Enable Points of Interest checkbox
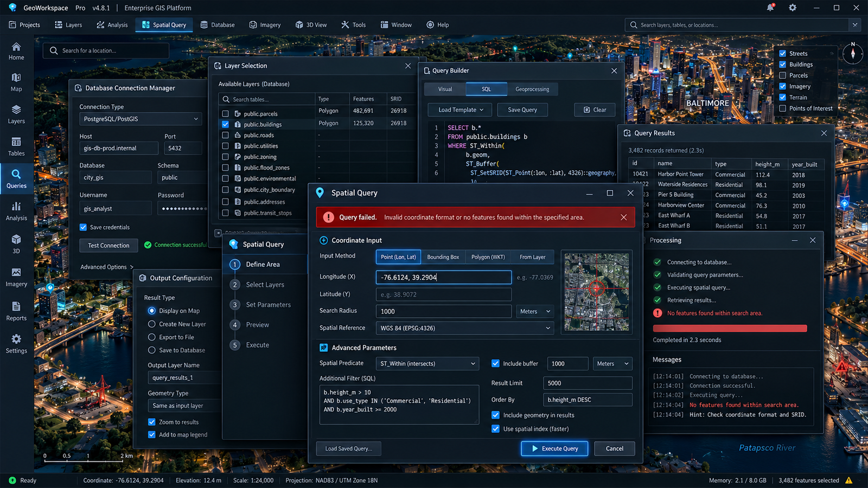The width and height of the screenshot is (868, 488). click(782, 108)
